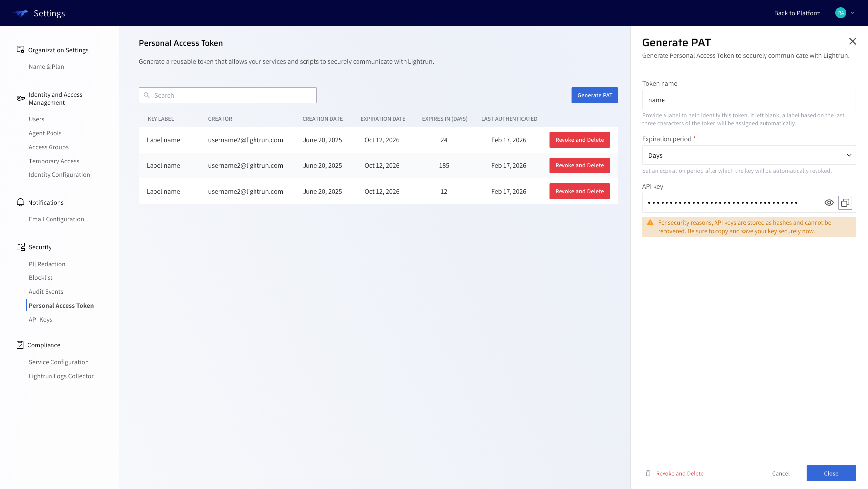The width and height of the screenshot is (868, 489).
Task: Sort by EXPIRATION DATE column header
Action: tap(383, 119)
